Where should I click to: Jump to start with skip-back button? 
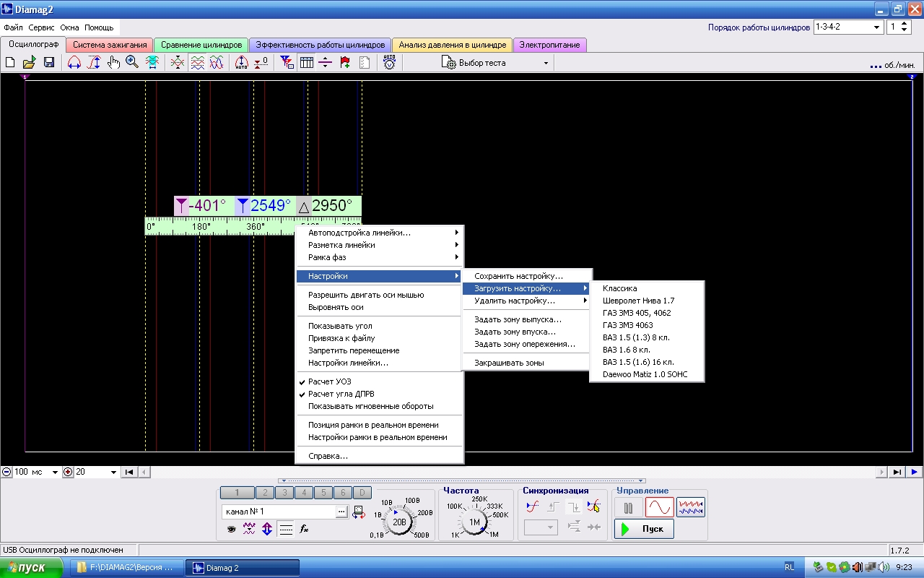click(129, 472)
